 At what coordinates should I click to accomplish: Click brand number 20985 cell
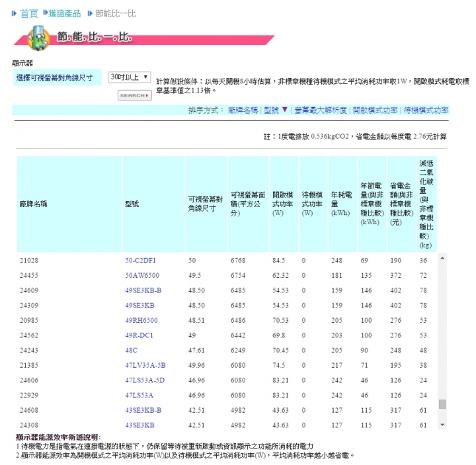coord(29,320)
